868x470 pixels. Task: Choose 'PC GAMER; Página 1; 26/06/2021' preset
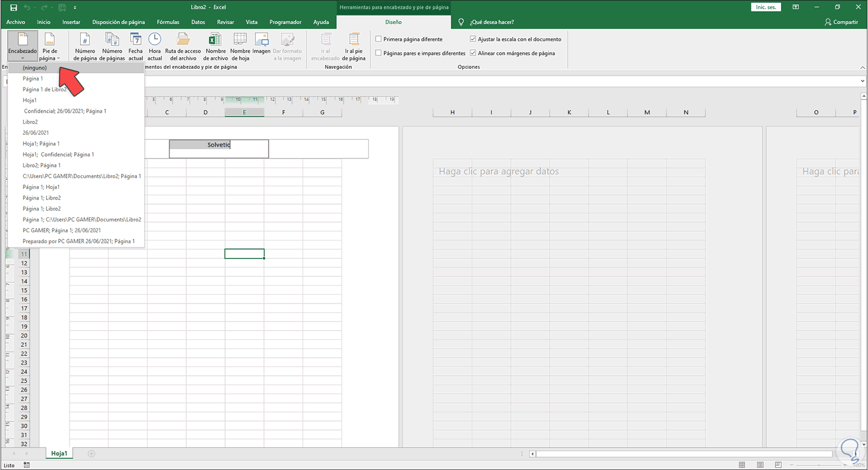[x=76, y=230]
